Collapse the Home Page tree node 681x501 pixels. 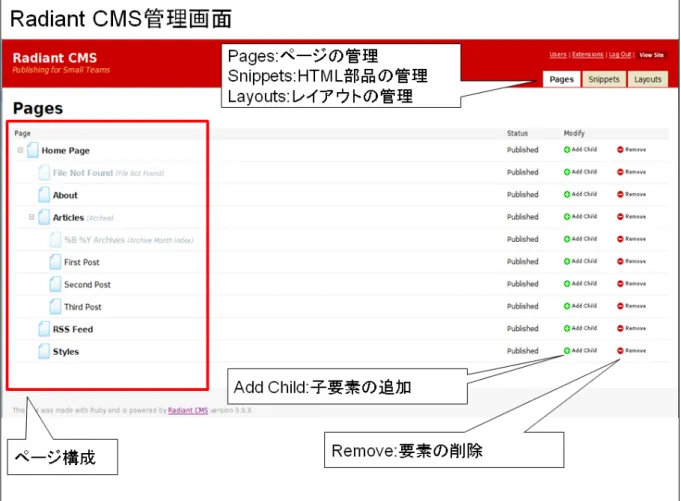click(x=20, y=150)
